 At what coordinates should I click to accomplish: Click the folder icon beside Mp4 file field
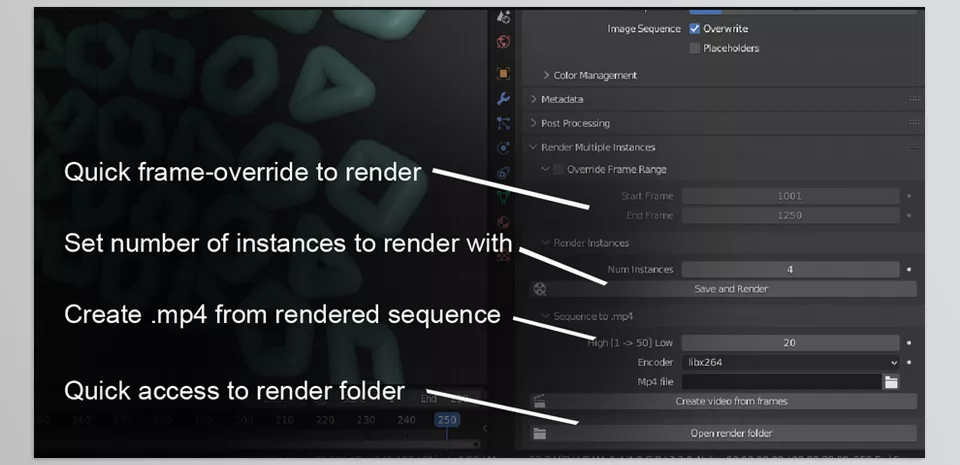point(890,381)
